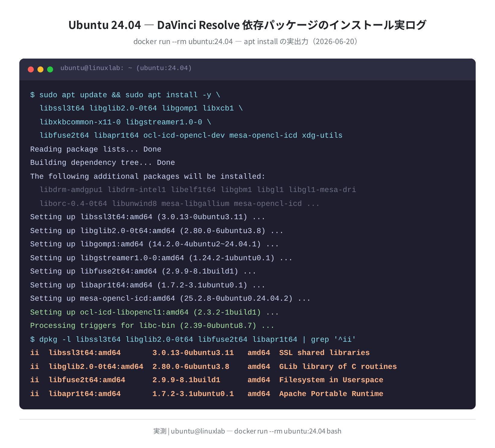Click 'libglib2.0-0t64:amd64' in dpkg output

96,366
